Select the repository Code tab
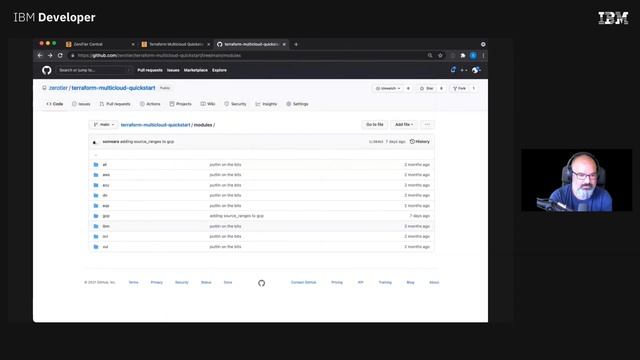 point(55,104)
